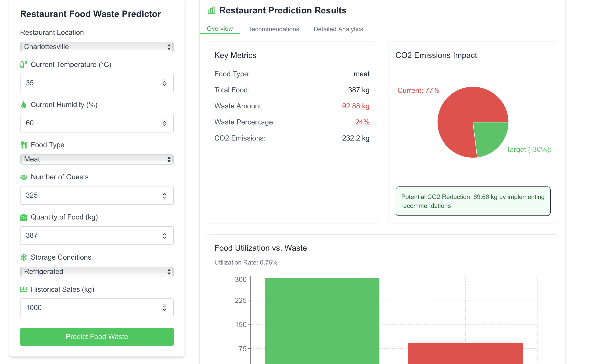
Task: Click the chart icon beside Restaurant Prediction Results
Action: 211,10
